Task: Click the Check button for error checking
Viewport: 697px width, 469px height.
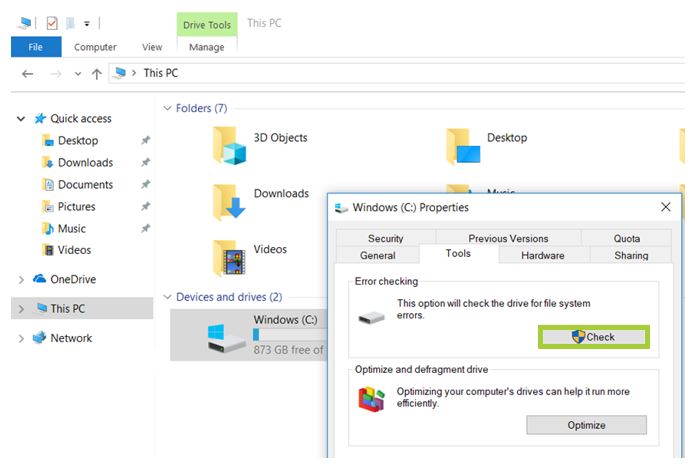Action: tap(593, 337)
